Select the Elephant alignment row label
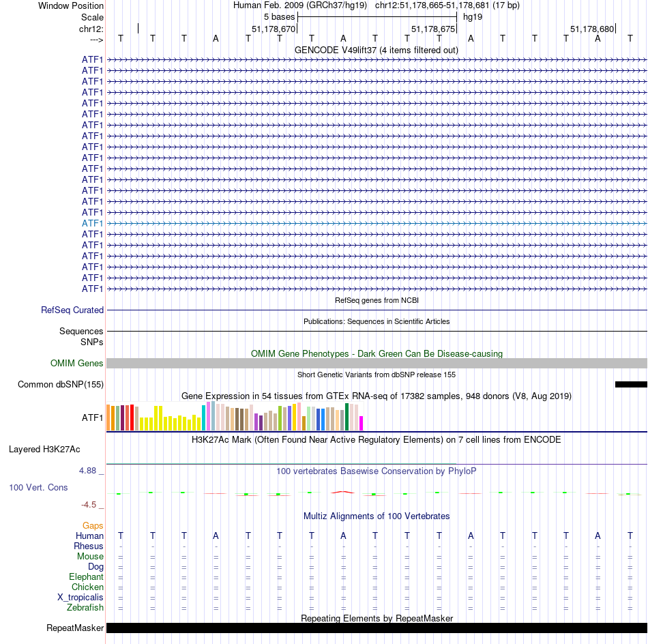This screenshot has width=648, height=644. pyautogui.click(x=87, y=577)
